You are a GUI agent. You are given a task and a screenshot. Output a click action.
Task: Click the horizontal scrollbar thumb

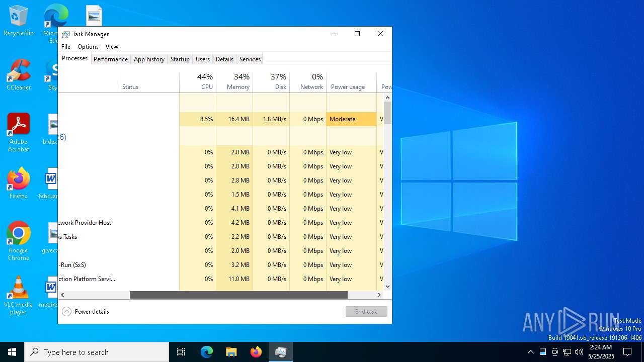coord(238,295)
